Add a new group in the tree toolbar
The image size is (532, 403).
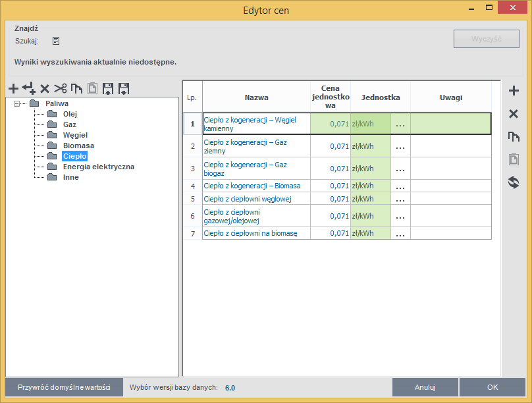13,88
